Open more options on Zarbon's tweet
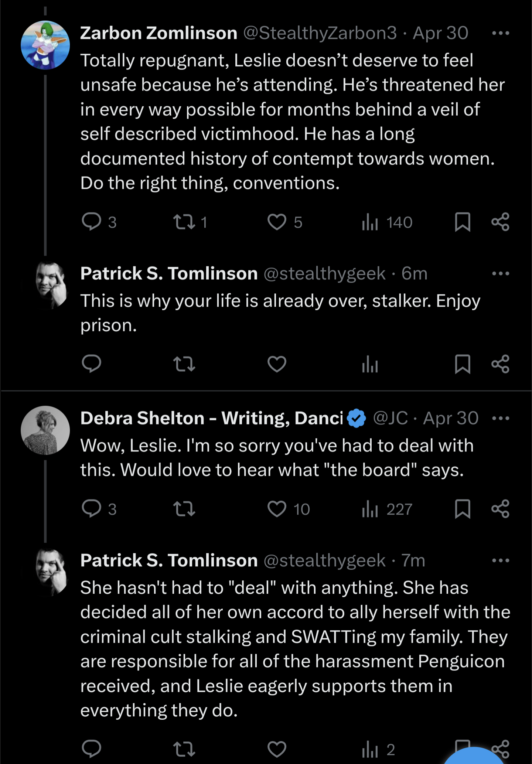 (x=501, y=33)
